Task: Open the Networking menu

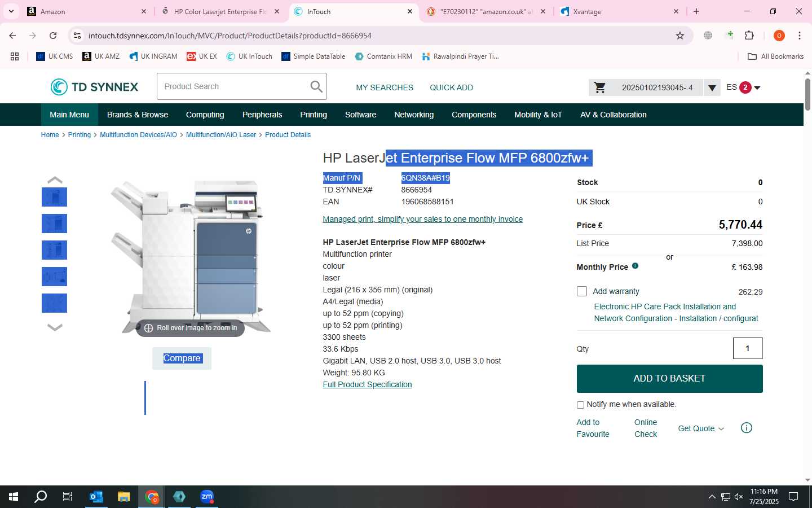Action: point(414,115)
